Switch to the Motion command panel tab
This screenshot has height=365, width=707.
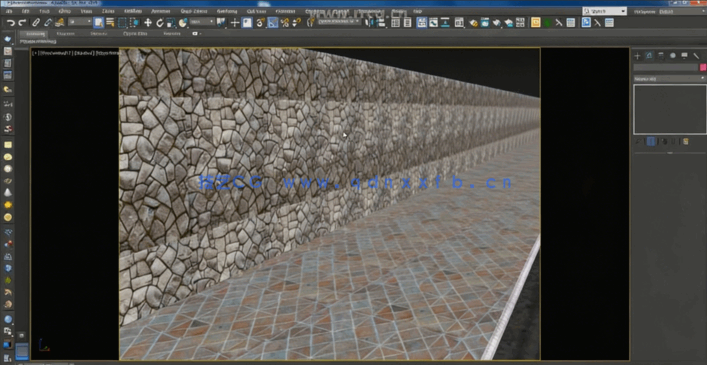click(x=673, y=56)
